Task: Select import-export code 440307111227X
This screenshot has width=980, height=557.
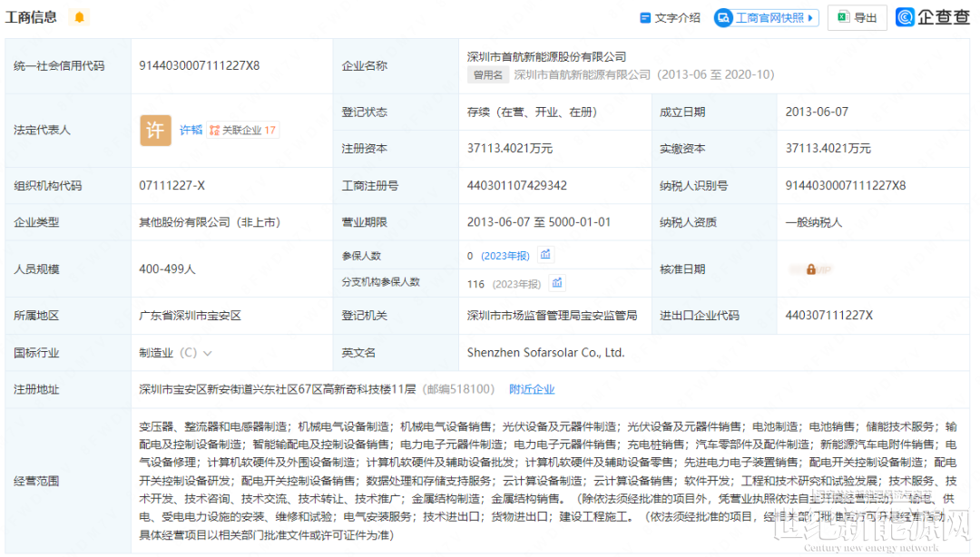Action: click(829, 316)
